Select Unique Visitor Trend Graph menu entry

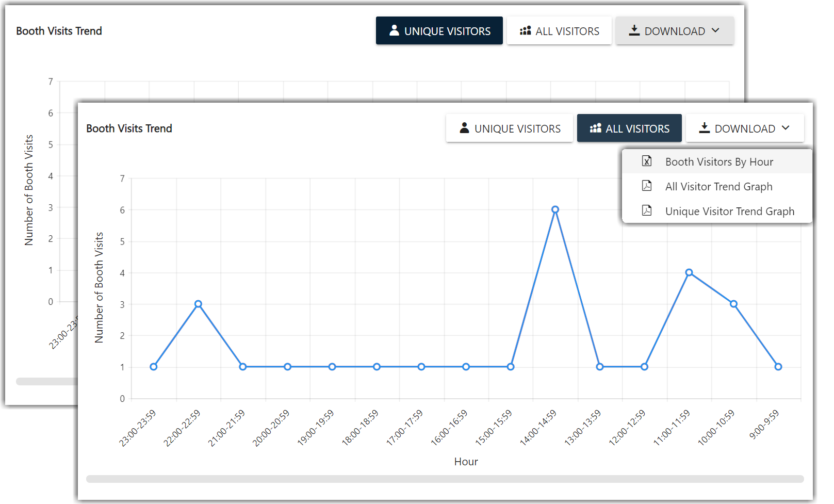pyautogui.click(x=729, y=212)
